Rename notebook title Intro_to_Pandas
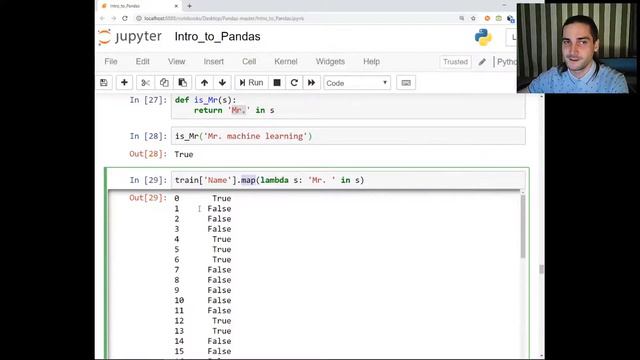This screenshot has width=640, height=360. [x=217, y=37]
